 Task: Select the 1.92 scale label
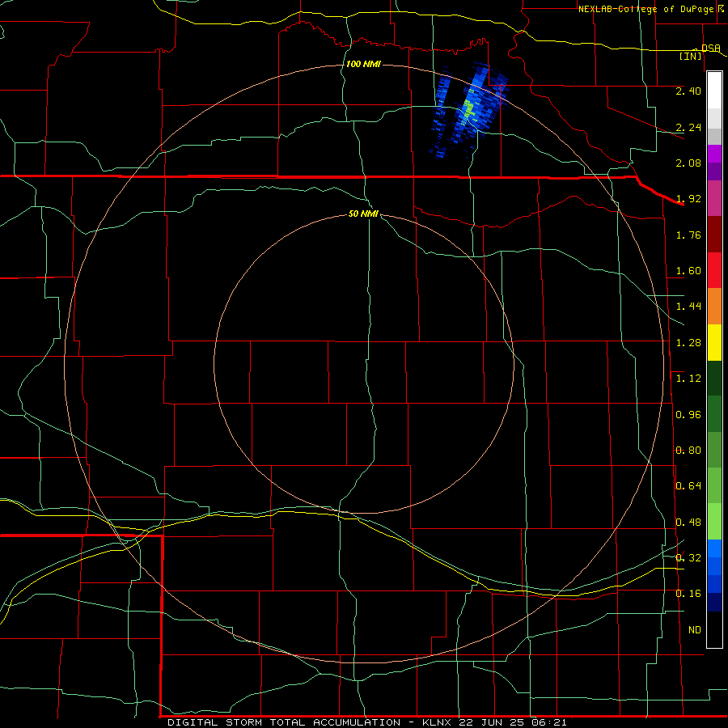(688, 199)
